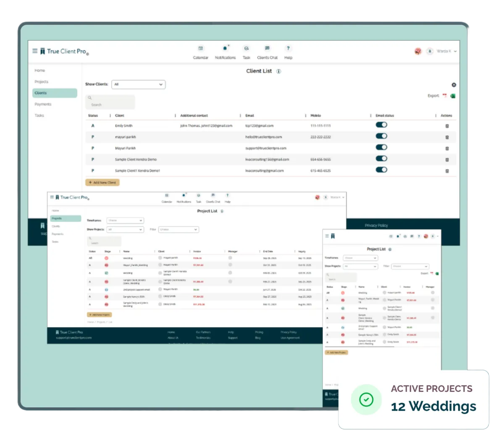Click the John Thomas additional contact cell
This screenshot has width=504, height=438.
point(206,126)
